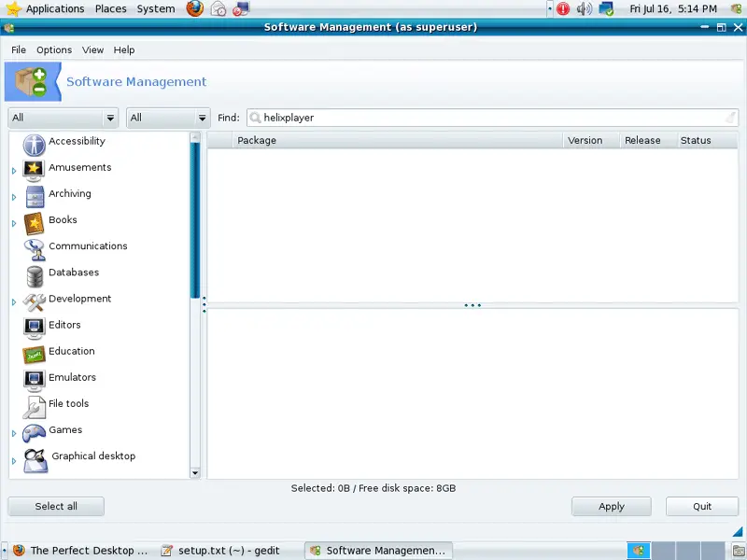Click the Emulators category icon
Image resolution: width=747 pixels, height=560 pixels.
tap(34, 381)
